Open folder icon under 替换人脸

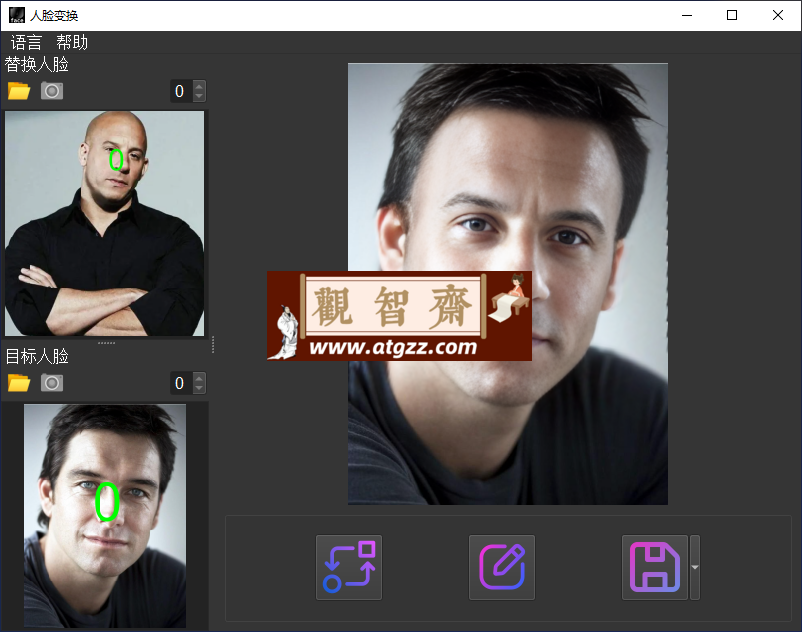point(19,91)
